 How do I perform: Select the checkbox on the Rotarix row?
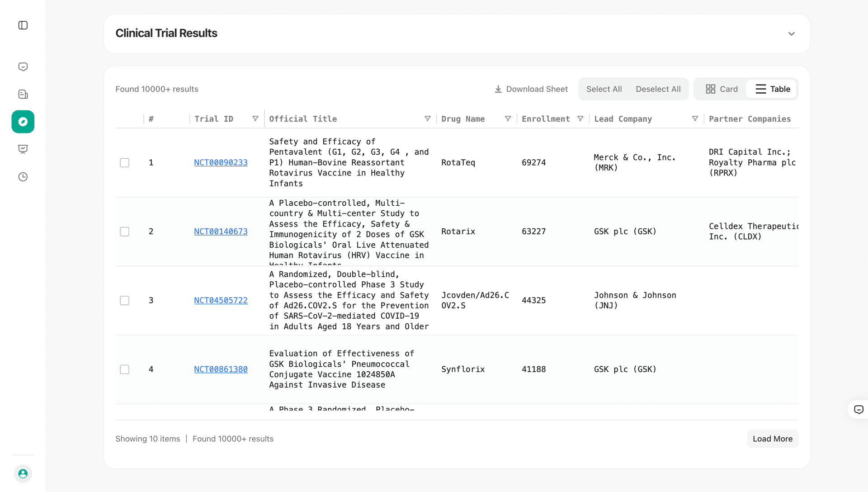(x=124, y=231)
